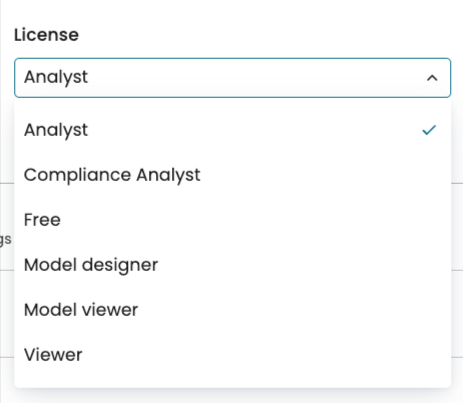Pick Model designer from the license list
Screen dimensions: 463x403
tap(232, 265)
